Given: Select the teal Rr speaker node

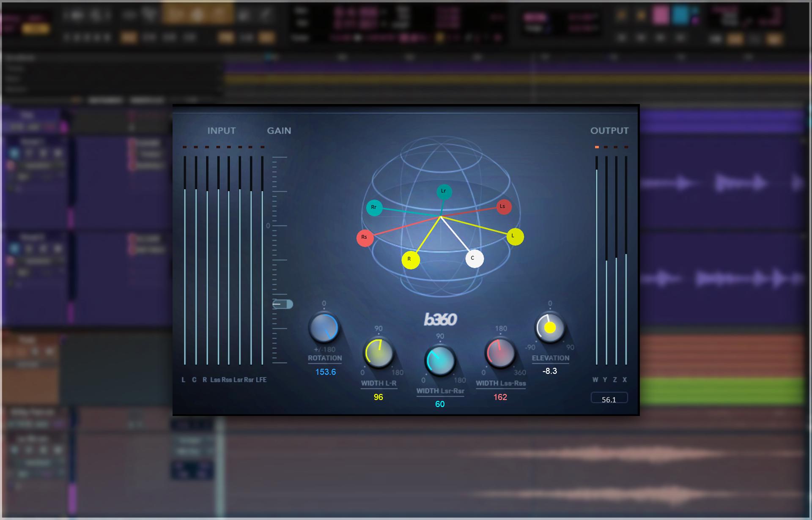Looking at the screenshot, I should 374,208.
